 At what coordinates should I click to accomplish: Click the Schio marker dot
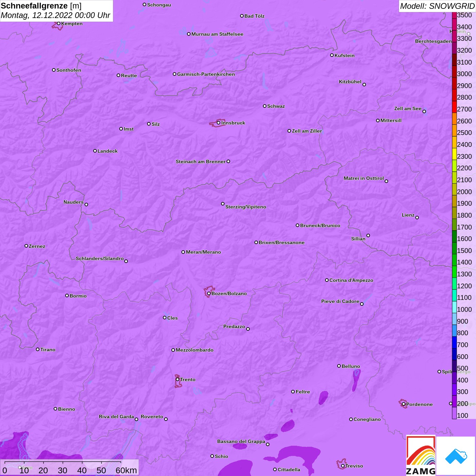pyautogui.click(x=212, y=456)
